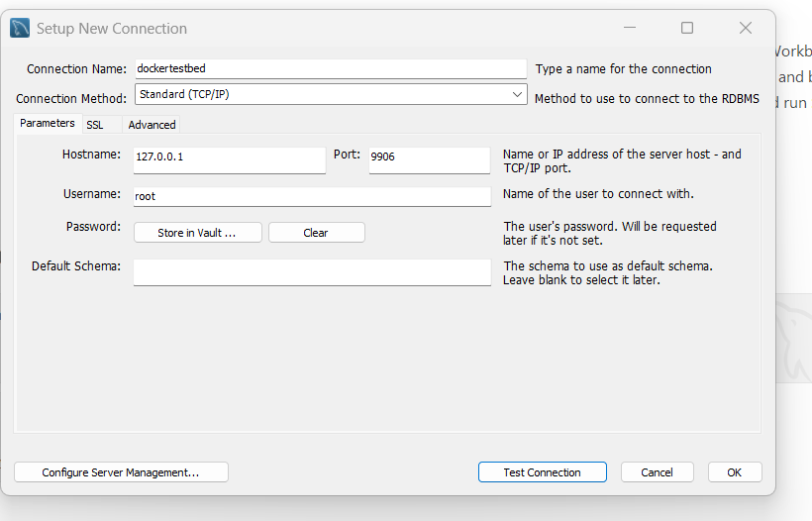
Task: Click the 'Method to use to connect to the RDBMS' text
Action: click(x=647, y=98)
